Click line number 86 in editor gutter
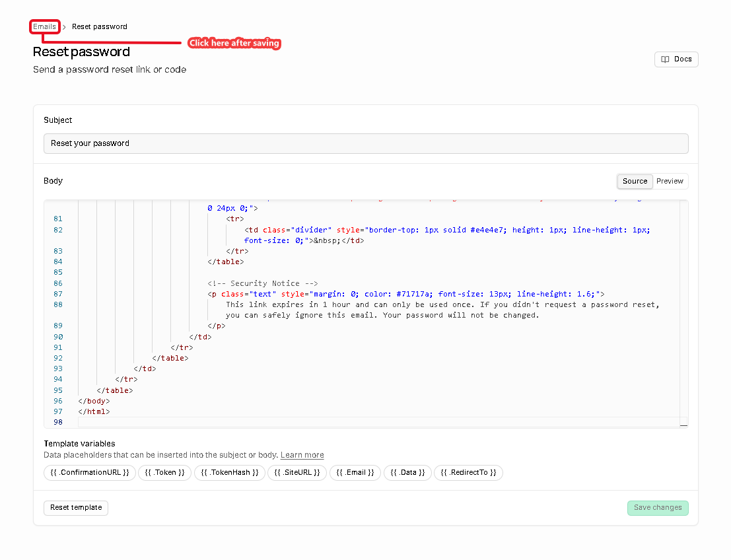 coord(58,283)
